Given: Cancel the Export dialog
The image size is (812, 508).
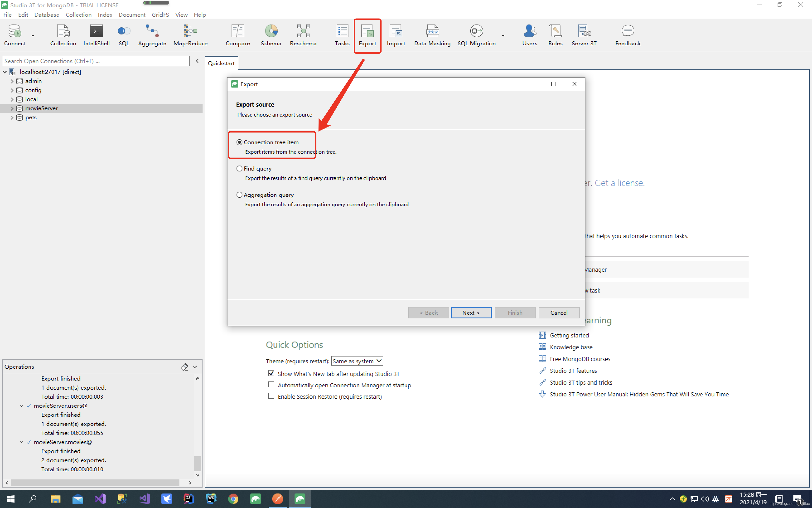Looking at the screenshot, I should point(559,313).
